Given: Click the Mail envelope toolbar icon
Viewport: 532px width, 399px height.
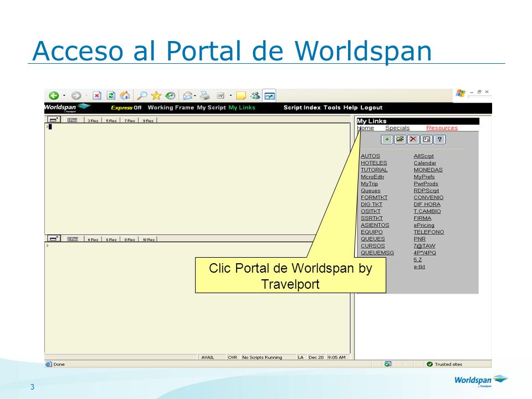Looking at the screenshot, I should 187,96.
